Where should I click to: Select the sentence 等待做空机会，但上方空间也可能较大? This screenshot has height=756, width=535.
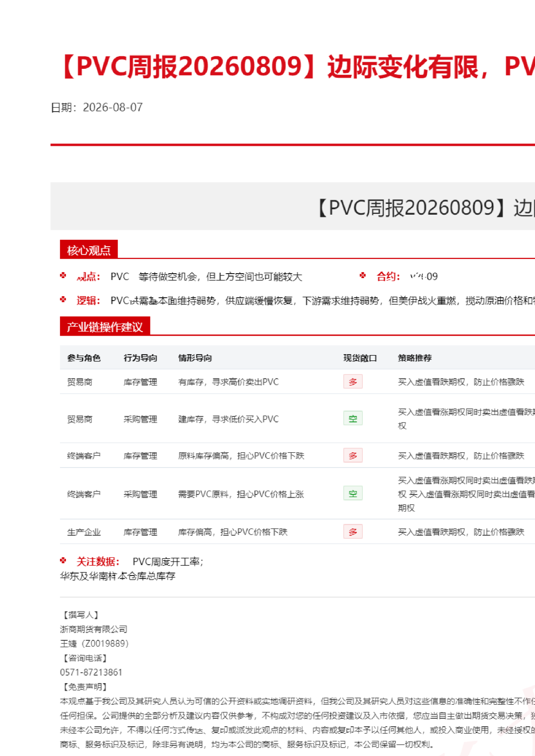coord(220,277)
